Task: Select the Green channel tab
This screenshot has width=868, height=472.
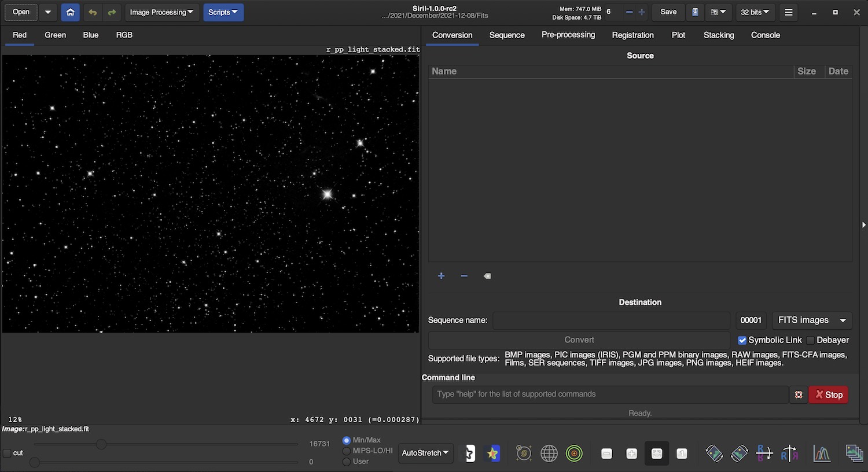Action: point(55,35)
